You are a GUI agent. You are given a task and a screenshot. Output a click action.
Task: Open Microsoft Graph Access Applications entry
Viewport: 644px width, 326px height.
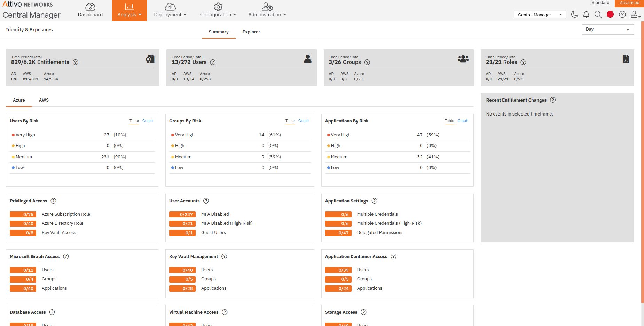coord(54,288)
